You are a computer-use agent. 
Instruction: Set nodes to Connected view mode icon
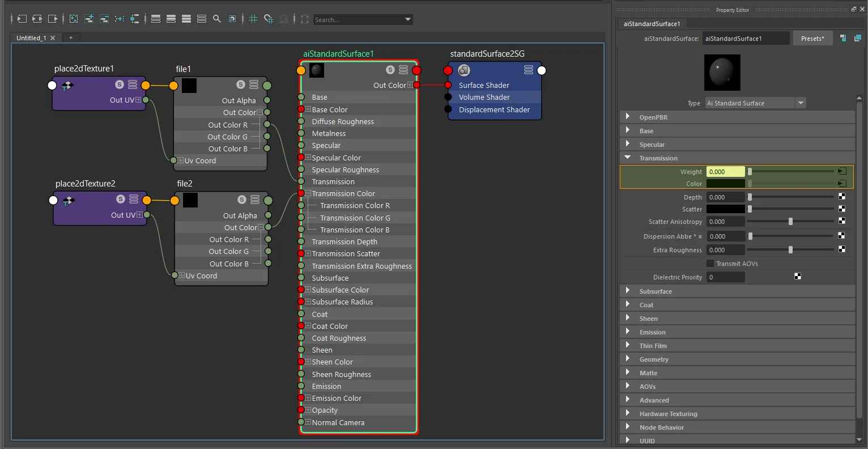click(x=171, y=19)
